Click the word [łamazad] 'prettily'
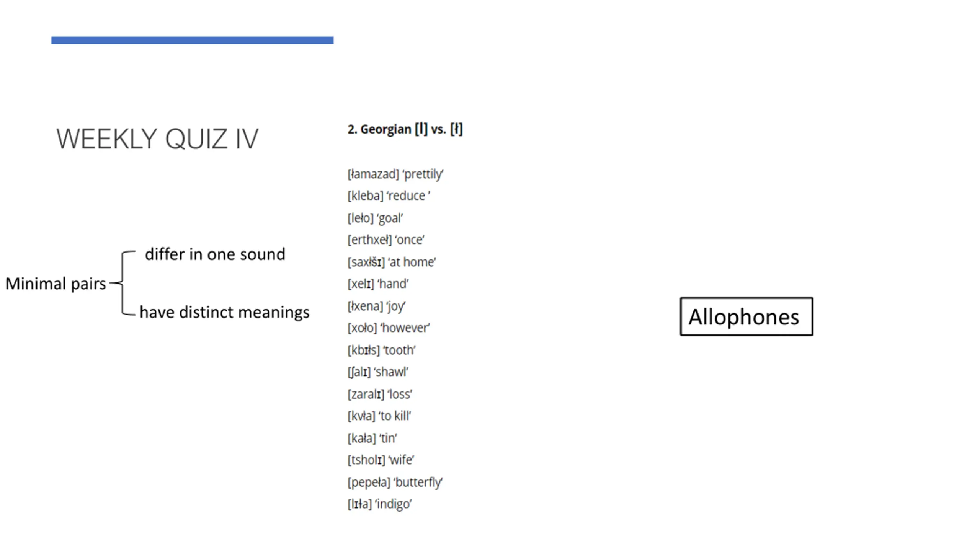 tap(395, 174)
